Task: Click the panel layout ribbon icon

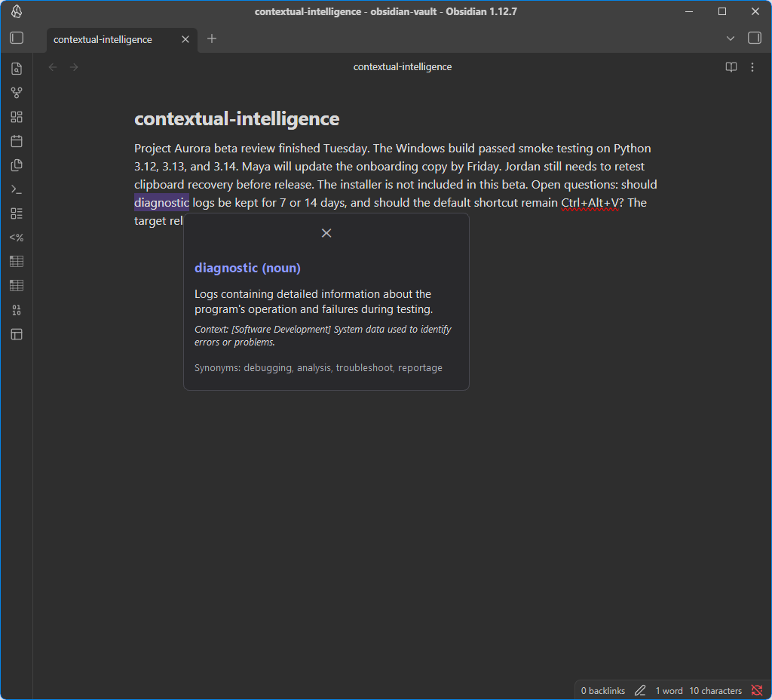Action: pyautogui.click(x=17, y=334)
